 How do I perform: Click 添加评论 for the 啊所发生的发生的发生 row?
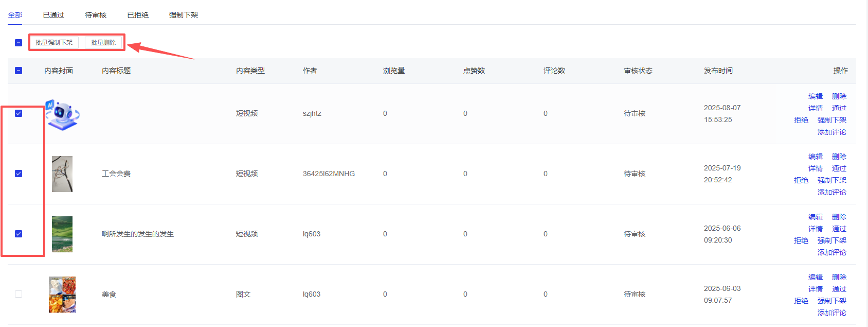[x=832, y=252]
